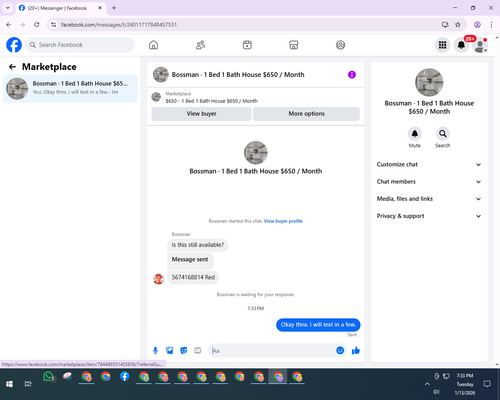
Task: Open the Friends icon in top navigation
Action: click(200, 45)
